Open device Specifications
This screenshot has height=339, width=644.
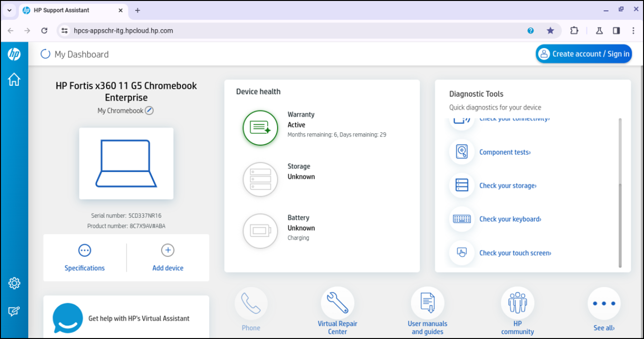84,257
